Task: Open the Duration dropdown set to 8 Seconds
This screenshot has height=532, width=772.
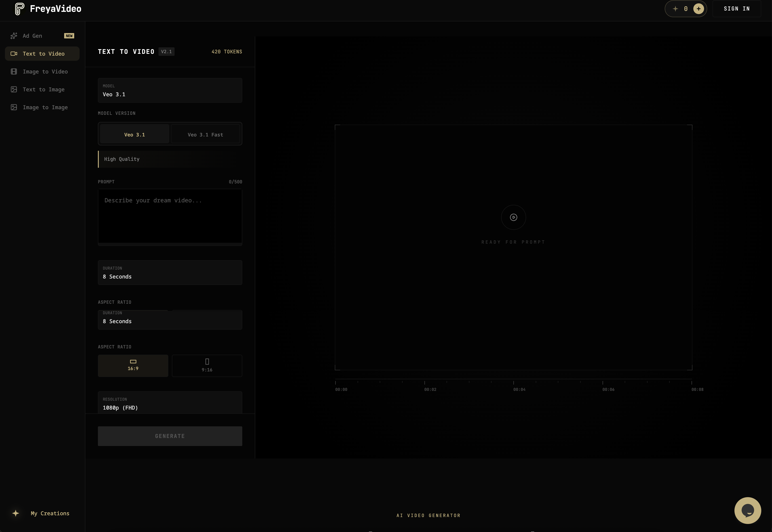Action: click(170, 273)
